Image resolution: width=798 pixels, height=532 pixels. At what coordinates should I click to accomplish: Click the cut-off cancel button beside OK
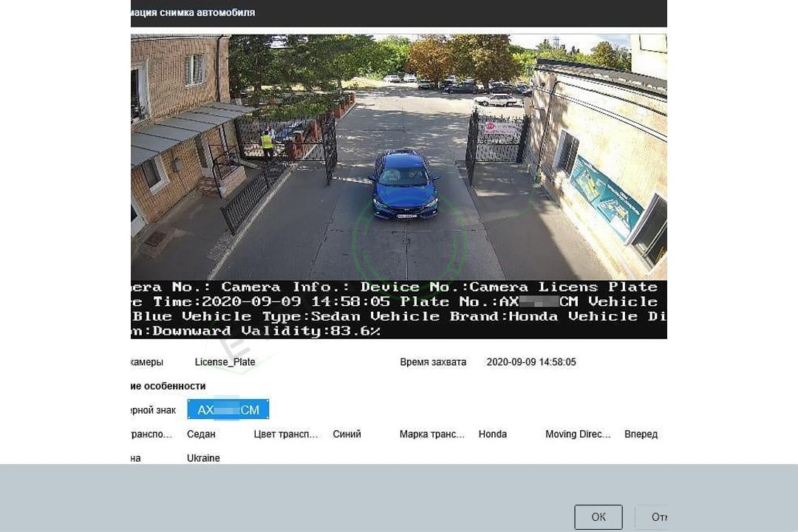(x=652, y=517)
